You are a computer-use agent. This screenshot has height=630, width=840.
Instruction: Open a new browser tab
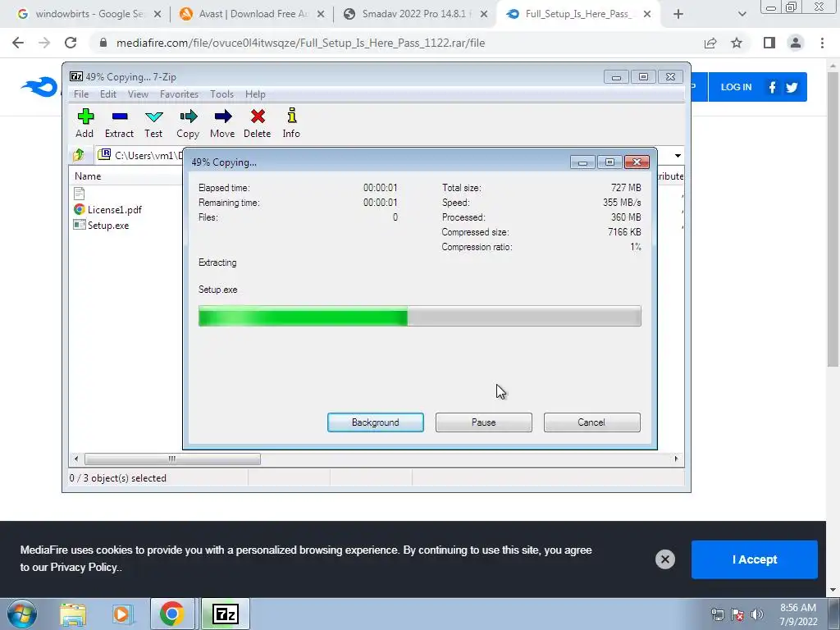pyautogui.click(x=678, y=14)
